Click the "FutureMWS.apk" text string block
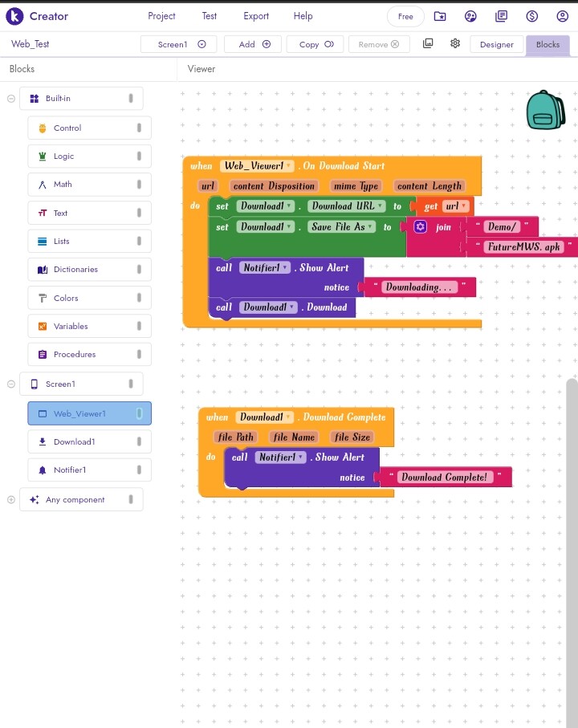The image size is (578, 728). (x=523, y=246)
